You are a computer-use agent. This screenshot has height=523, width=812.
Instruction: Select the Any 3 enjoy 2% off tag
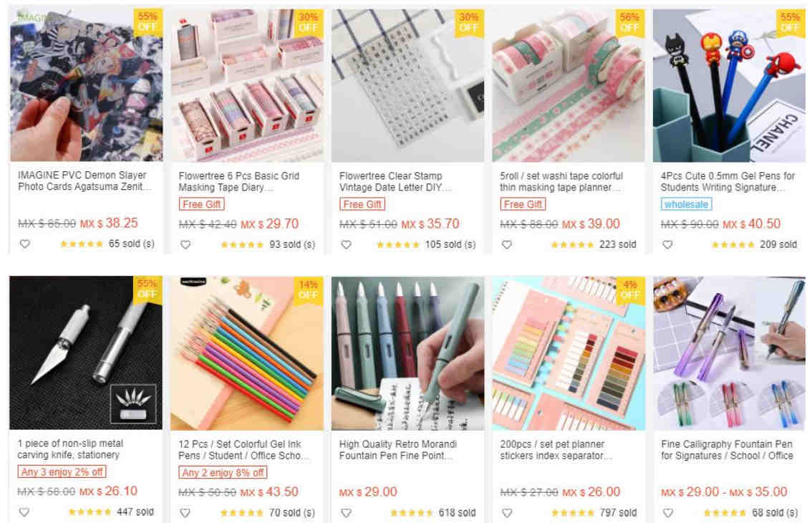tap(62, 471)
